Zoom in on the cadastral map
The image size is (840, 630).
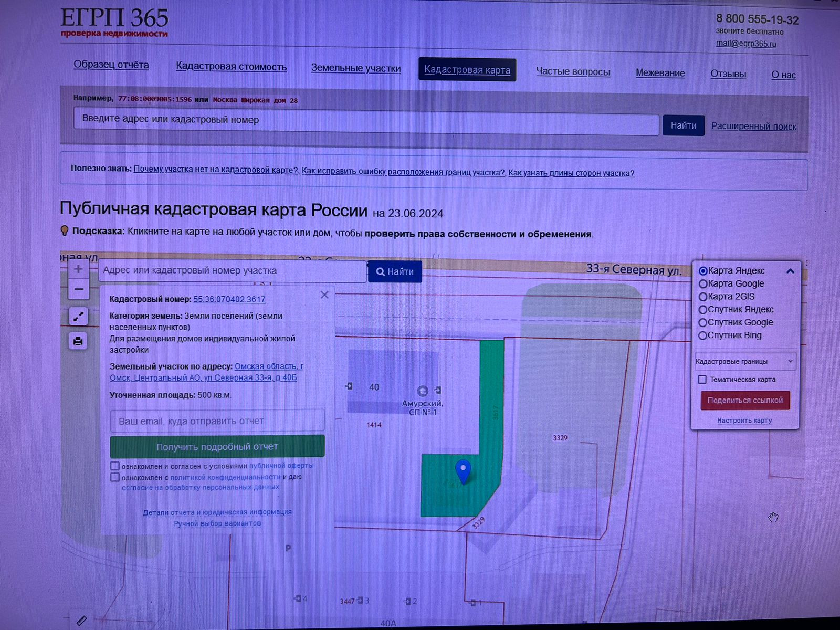coord(78,269)
